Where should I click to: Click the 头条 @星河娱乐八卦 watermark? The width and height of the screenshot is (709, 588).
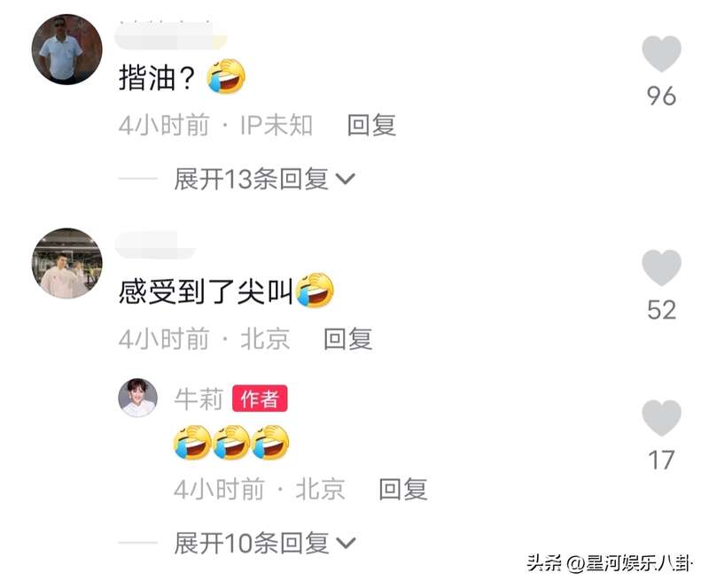click(609, 563)
